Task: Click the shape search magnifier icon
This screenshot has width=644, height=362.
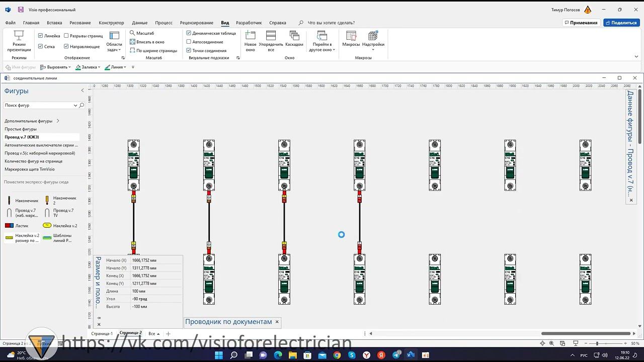Action: (82, 106)
